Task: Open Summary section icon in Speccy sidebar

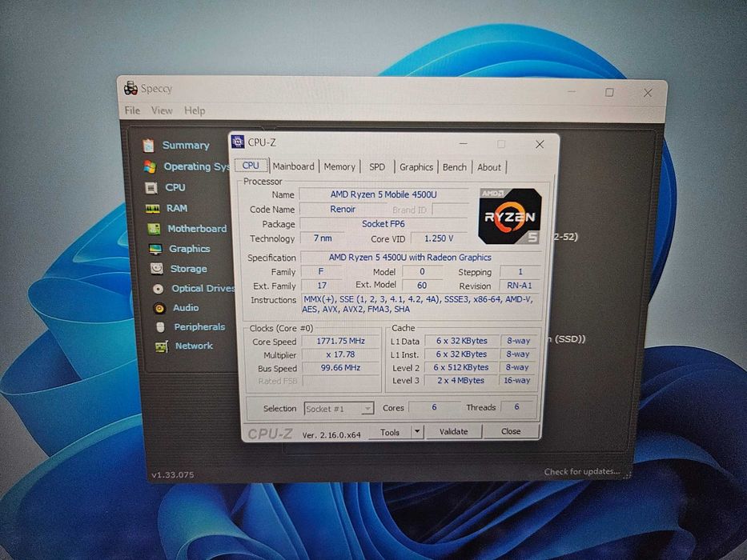Action: click(149, 146)
